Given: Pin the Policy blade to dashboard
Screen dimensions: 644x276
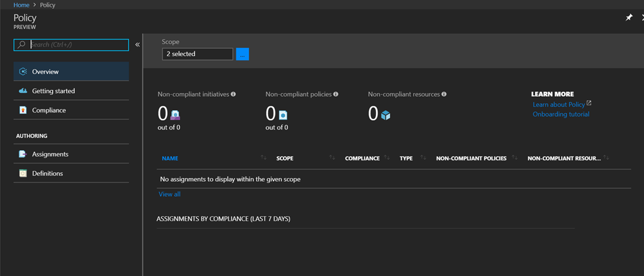Looking at the screenshot, I should point(629,17).
